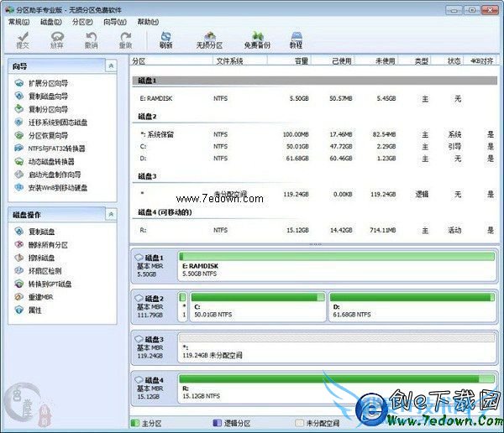
Task: Open the 向导 menu
Action: [x=115, y=22]
